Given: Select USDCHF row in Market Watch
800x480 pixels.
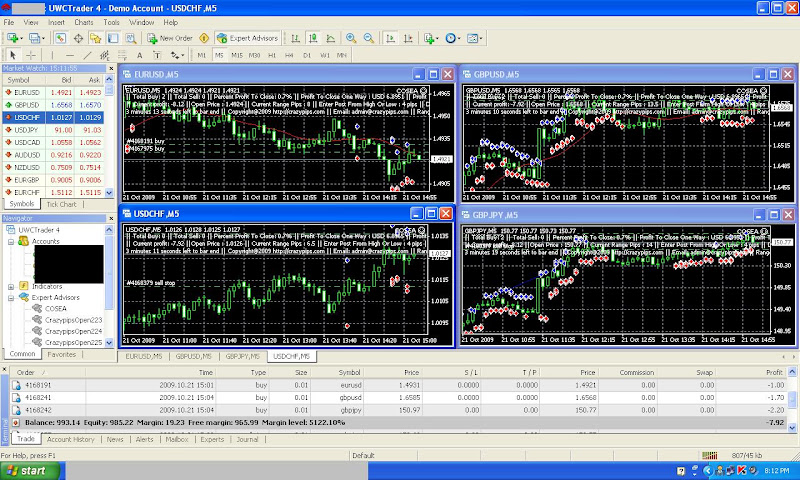Looking at the screenshot, I should click(53, 117).
